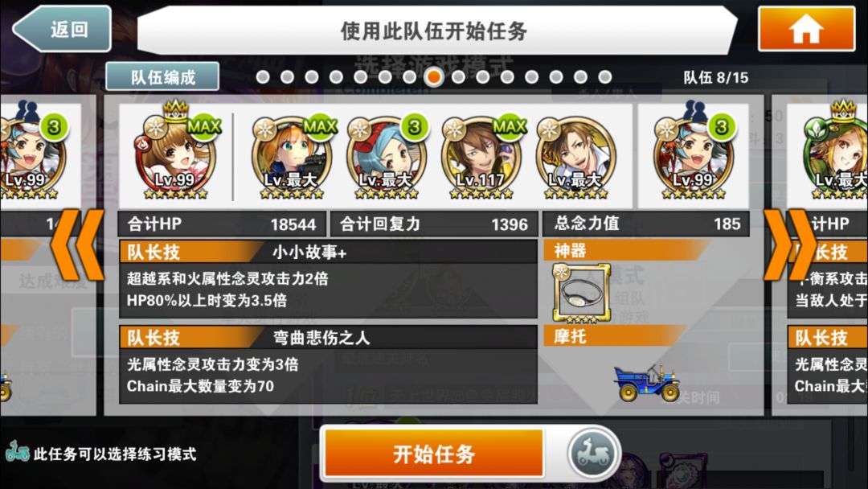Click the 开始任务 start mission button

coord(433,454)
